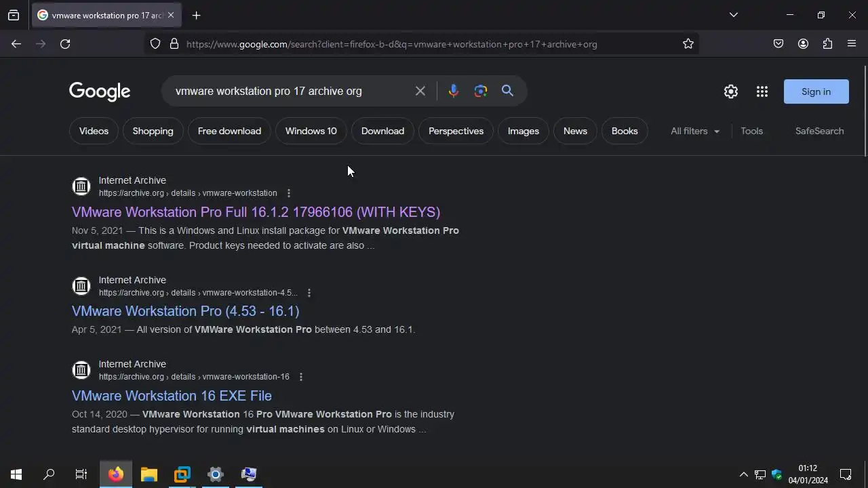868x488 pixels.
Task: Go to Google homepage logo
Action: pyautogui.click(x=100, y=91)
